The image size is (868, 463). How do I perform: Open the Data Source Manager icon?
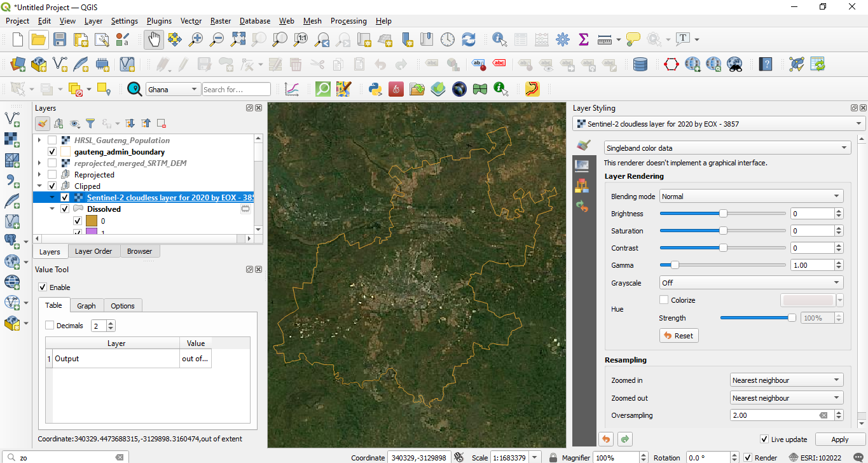[x=18, y=64]
